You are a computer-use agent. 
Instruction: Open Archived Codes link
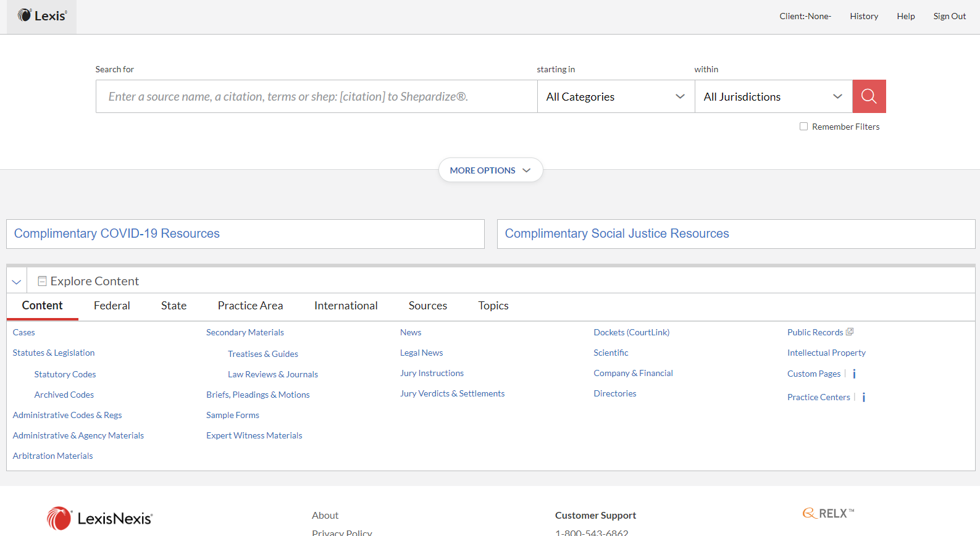click(x=64, y=395)
